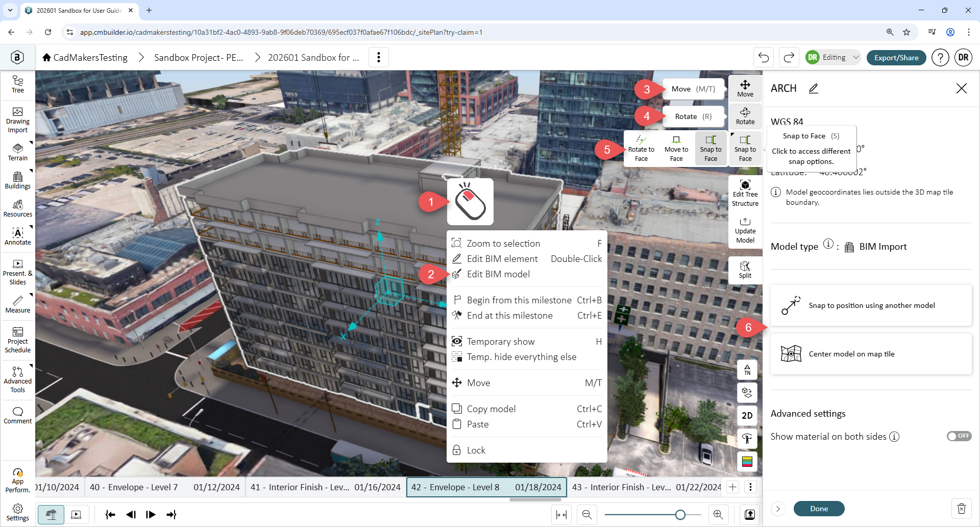This screenshot has height=527, width=980.
Task: Choose Edit BIM element
Action: (x=527, y=259)
